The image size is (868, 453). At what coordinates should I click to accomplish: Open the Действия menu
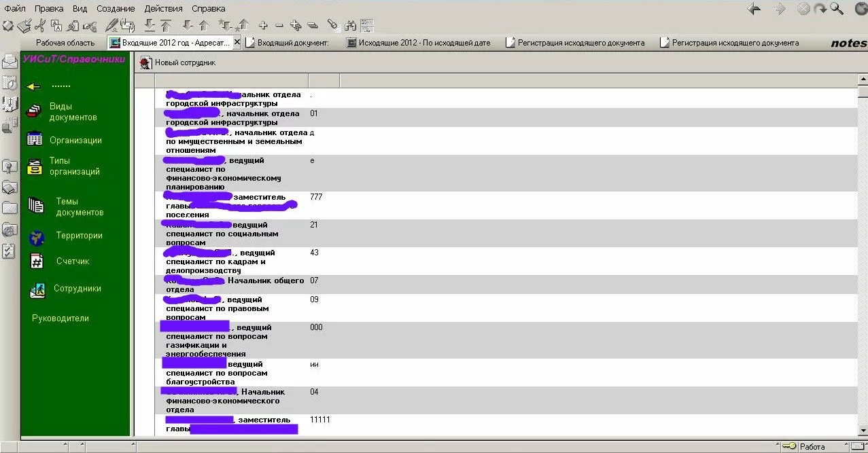pos(163,9)
